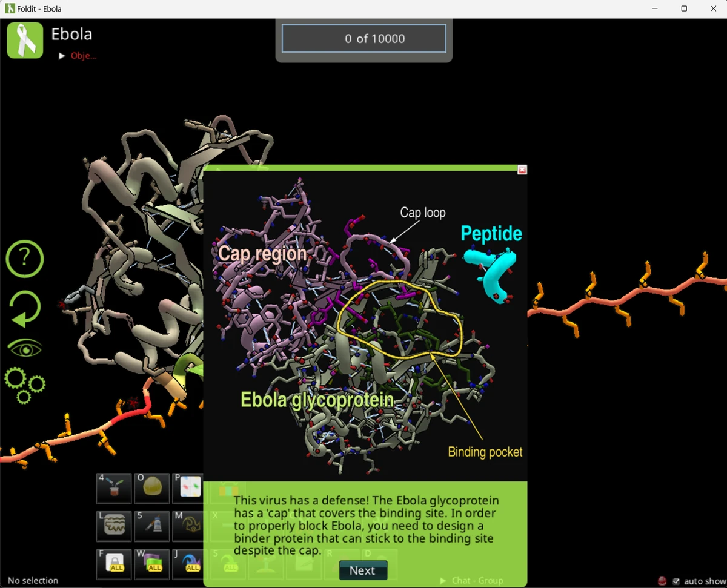This screenshot has width=727, height=588.
Task: Click the Undo arrow icon
Action: [x=24, y=309]
